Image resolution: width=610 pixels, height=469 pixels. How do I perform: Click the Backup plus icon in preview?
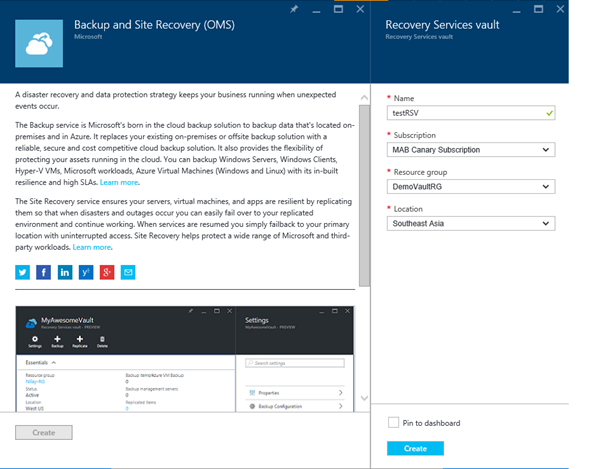(x=57, y=341)
